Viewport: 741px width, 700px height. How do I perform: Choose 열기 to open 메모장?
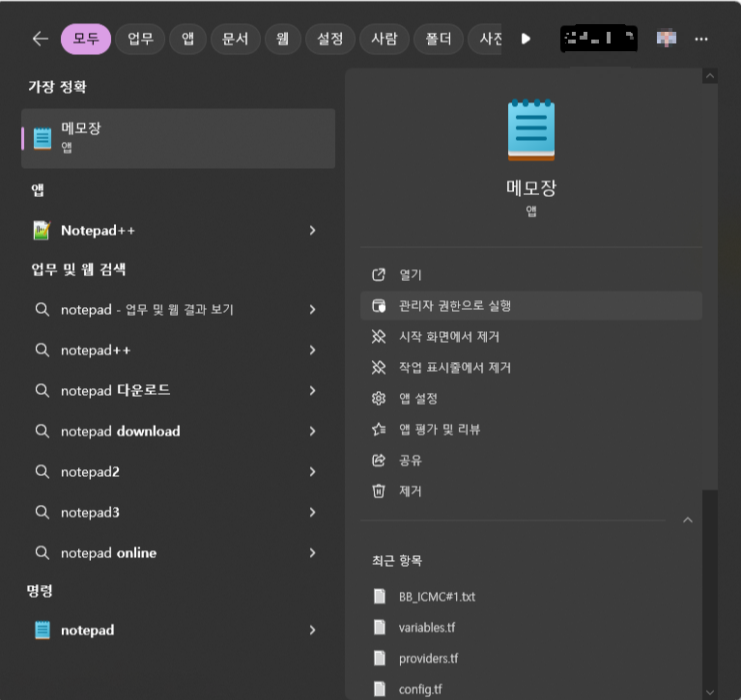531,275
